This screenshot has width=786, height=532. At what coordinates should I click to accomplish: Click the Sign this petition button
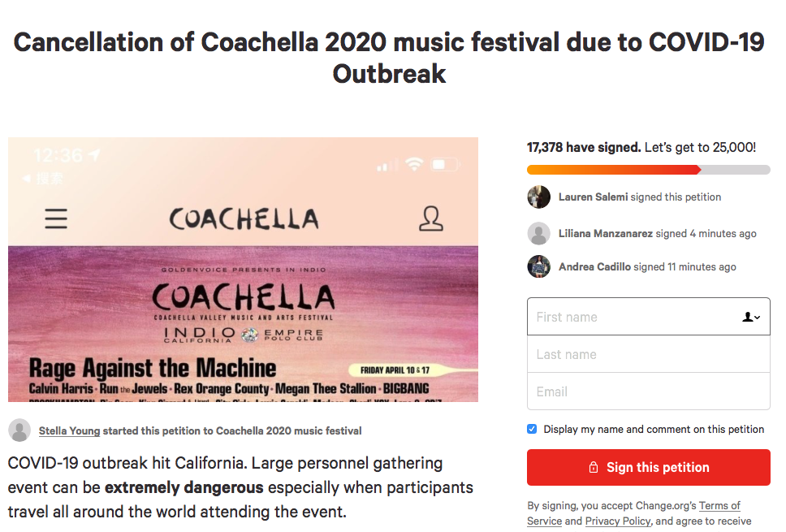[648, 467]
